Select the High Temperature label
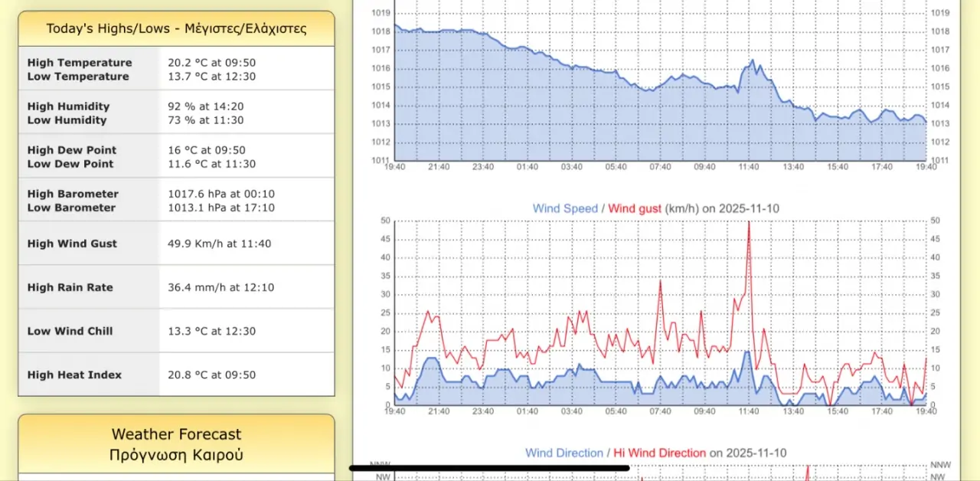Screen dimensions: 980x481 click(80, 63)
